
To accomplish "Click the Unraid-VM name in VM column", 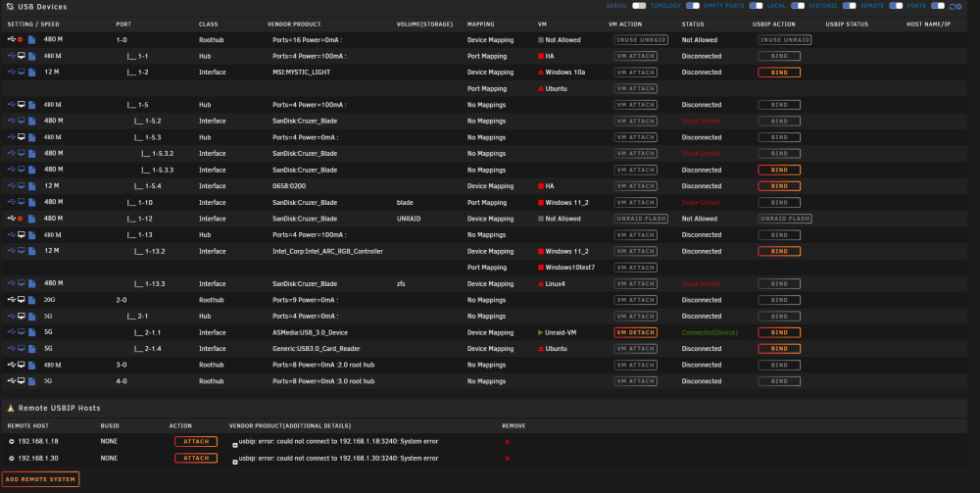I will pos(561,332).
